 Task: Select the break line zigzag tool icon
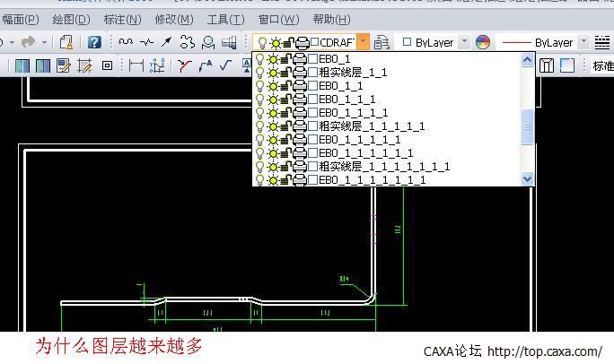[x=146, y=42]
